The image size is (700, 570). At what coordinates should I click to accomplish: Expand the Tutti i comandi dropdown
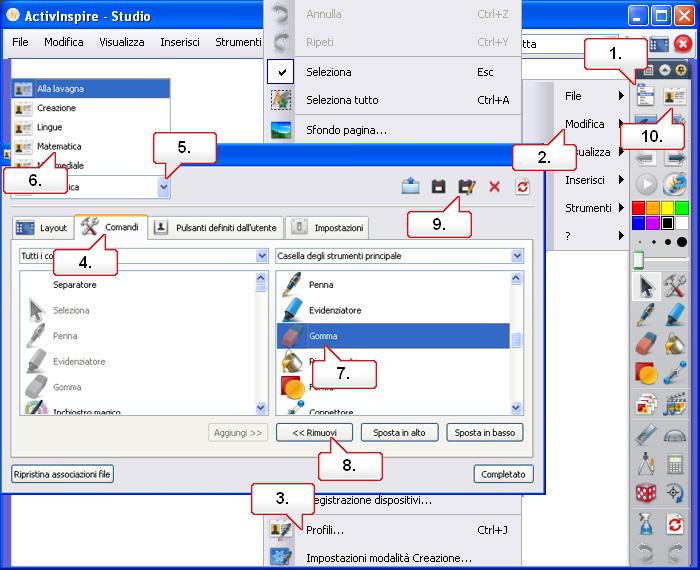262,256
